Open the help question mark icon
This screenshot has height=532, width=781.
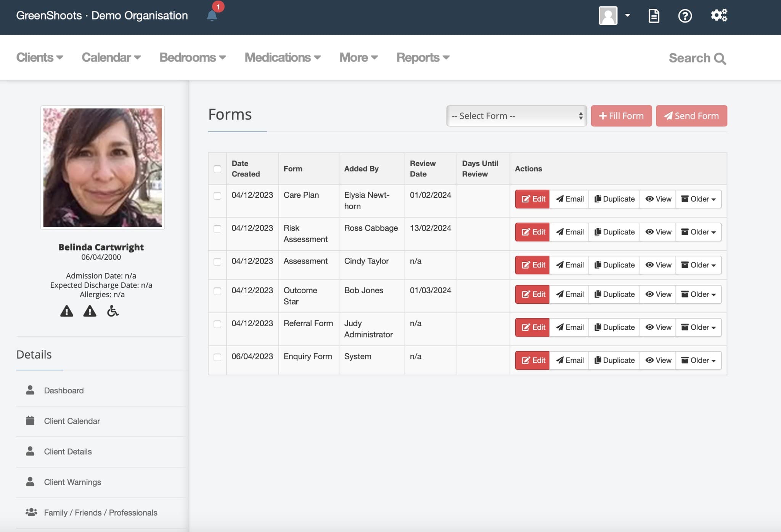coord(685,16)
